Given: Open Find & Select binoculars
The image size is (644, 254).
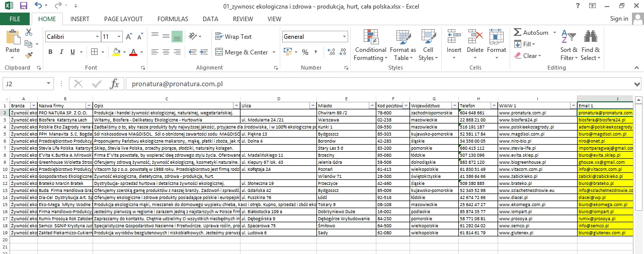Looking at the screenshot, I should click(x=590, y=46).
